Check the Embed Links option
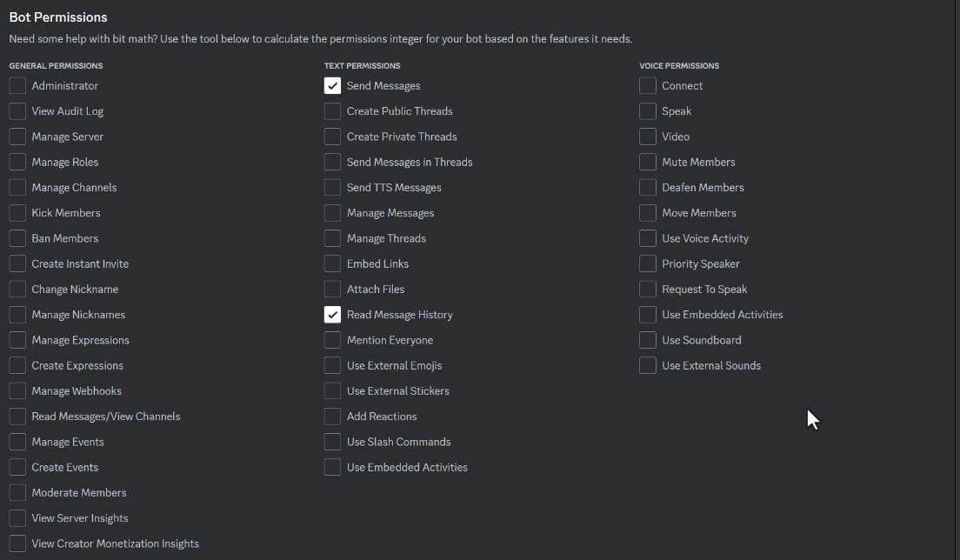 click(x=332, y=263)
